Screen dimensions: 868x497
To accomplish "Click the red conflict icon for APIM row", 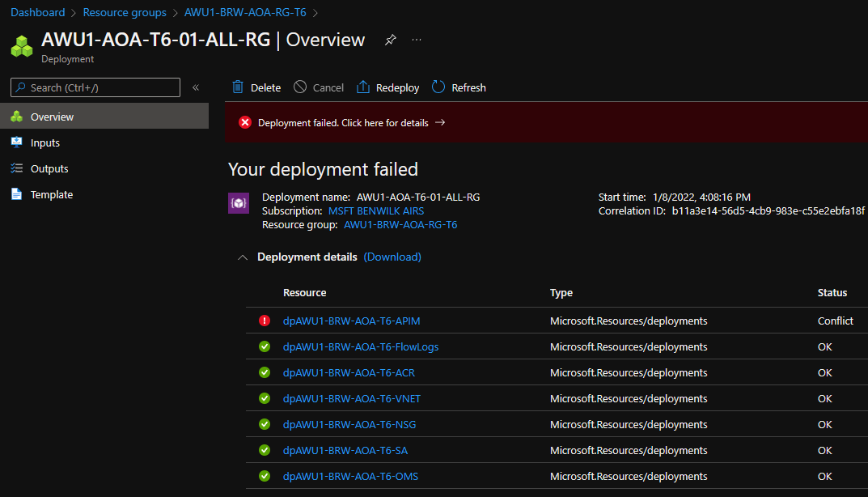I will pyautogui.click(x=265, y=321).
